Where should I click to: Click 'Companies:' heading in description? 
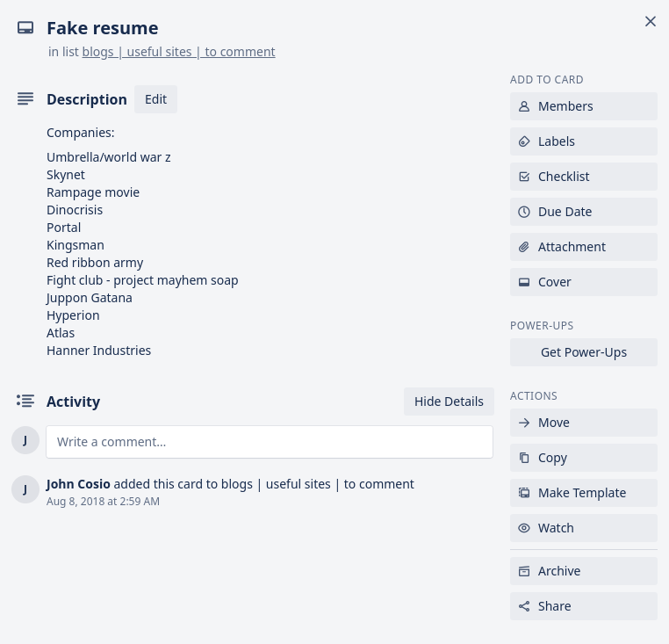[x=81, y=133]
